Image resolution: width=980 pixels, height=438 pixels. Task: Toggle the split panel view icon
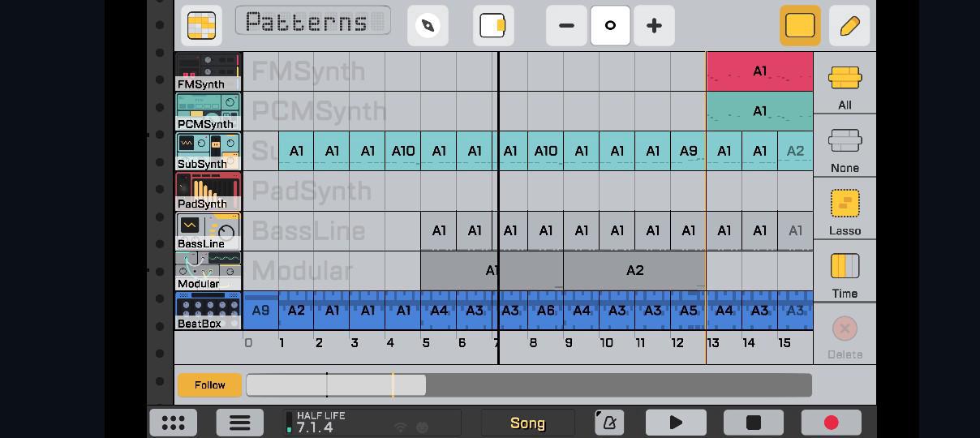click(x=493, y=25)
